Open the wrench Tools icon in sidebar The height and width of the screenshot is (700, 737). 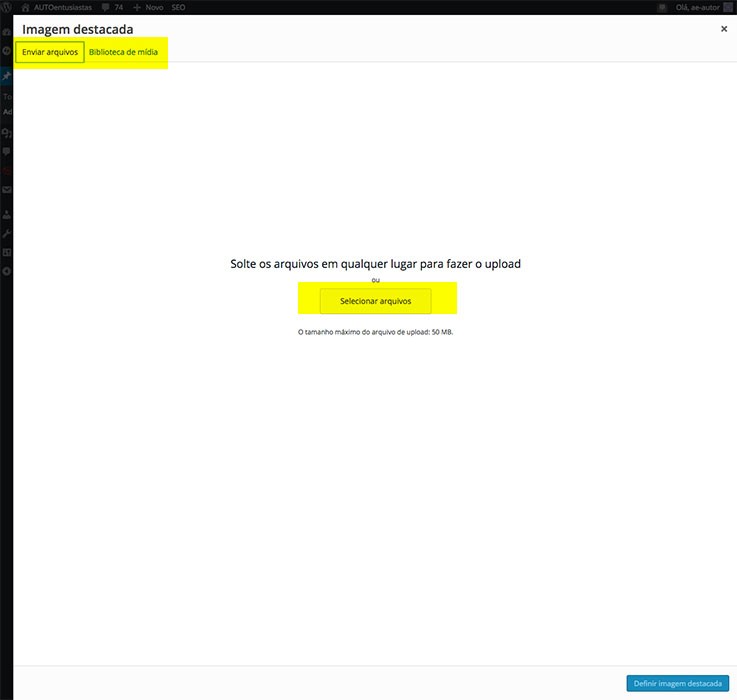coord(6,233)
